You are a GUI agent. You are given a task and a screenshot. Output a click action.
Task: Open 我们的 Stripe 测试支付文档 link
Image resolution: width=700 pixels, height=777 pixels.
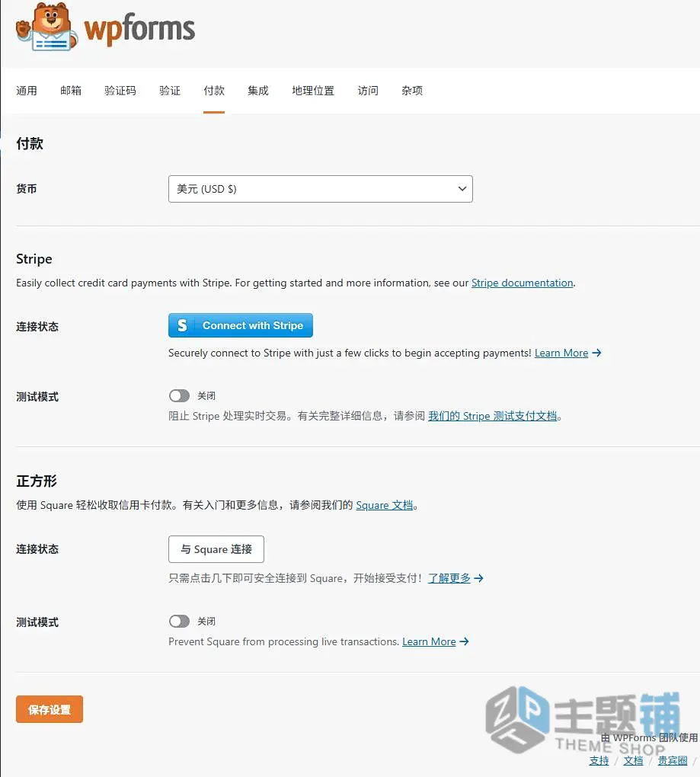tap(492, 416)
